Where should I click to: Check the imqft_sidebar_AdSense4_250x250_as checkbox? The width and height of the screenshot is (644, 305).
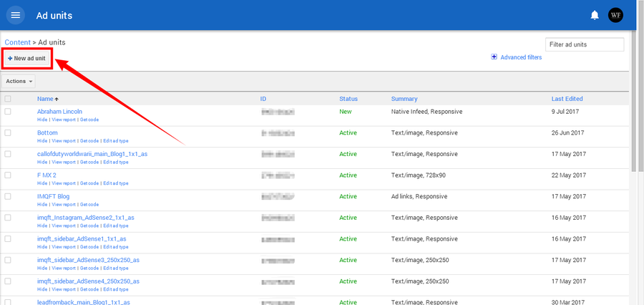[8, 281]
